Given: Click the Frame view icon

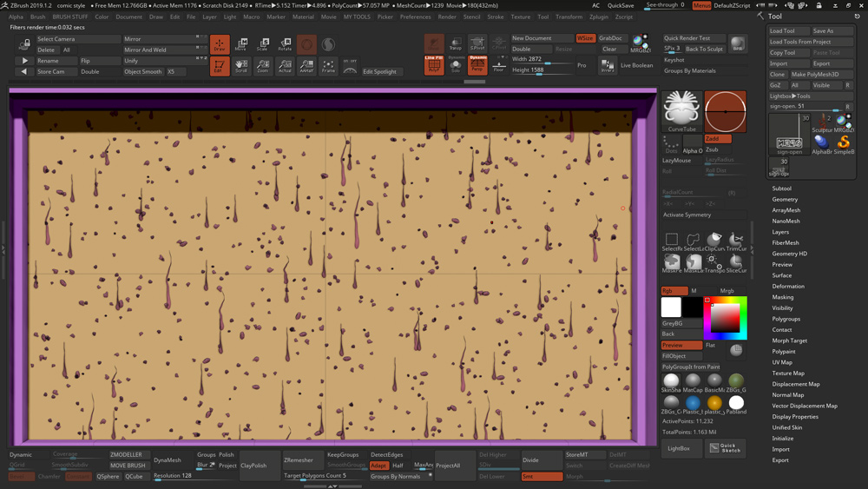Looking at the screenshot, I should tap(328, 66).
